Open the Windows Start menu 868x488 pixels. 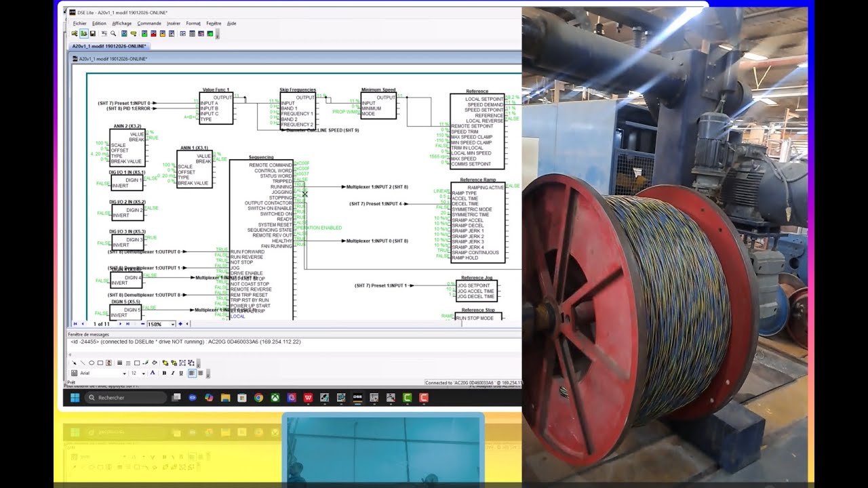tap(75, 398)
